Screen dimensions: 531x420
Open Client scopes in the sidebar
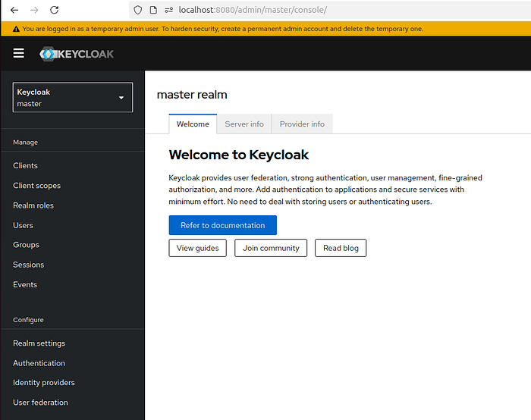[37, 186]
